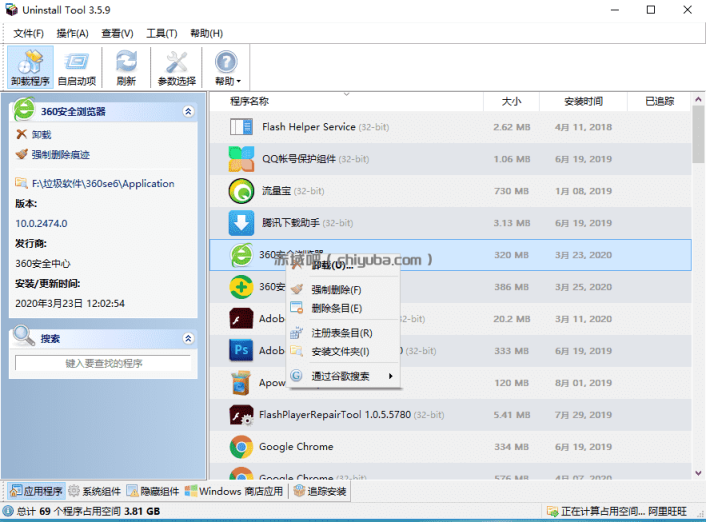Open the 自启动项 startup items tool
This screenshot has height=522, width=706.
77,67
